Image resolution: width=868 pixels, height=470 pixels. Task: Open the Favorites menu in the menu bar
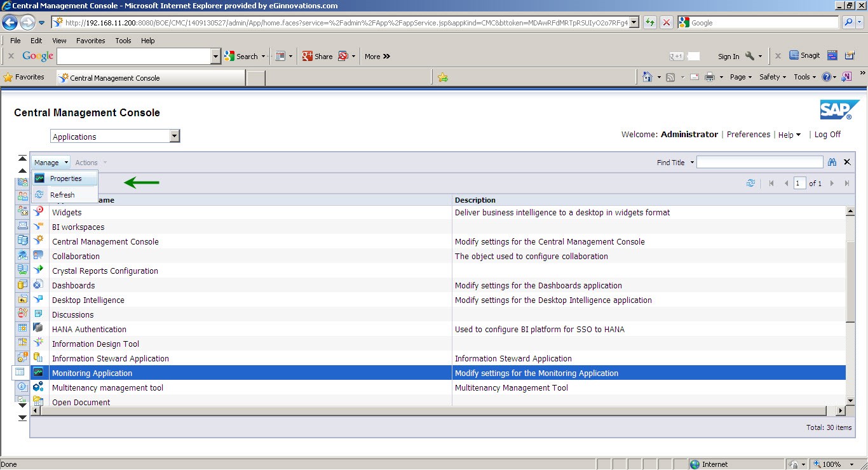[91, 41]
